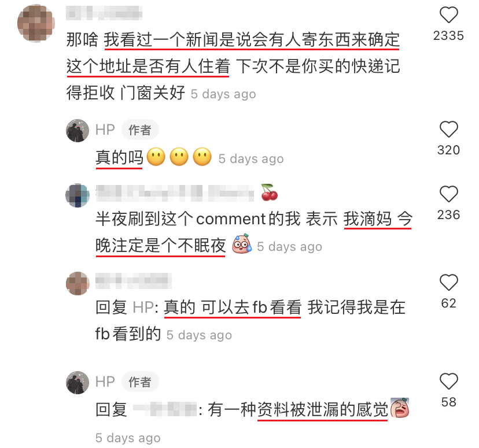Screen dimensions: 479x448
Task: Click the blurred mentioned username in HP's reply
Action: click(165, 409)
